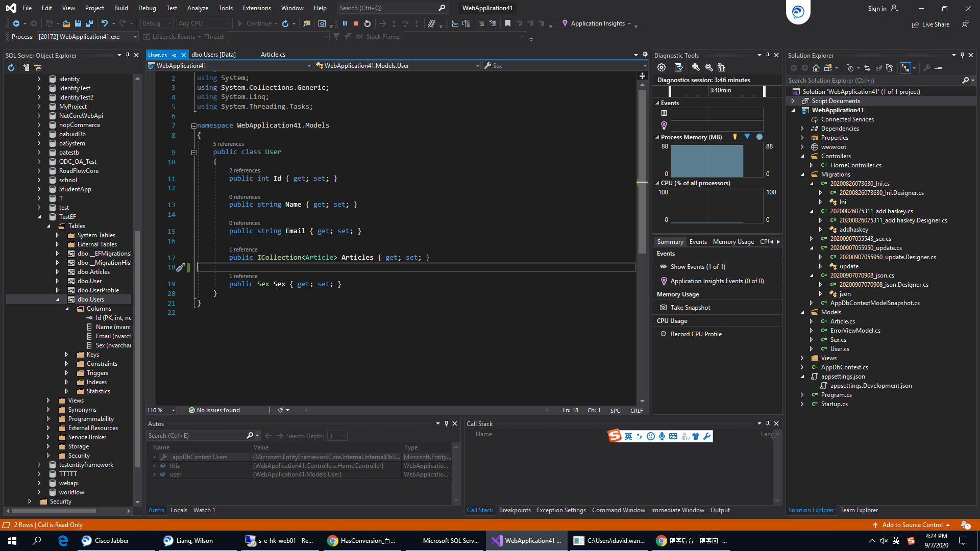Open the Process dropdown WebApplication41.exe
The height and width of the screenshot is (551, 980).
[x=135, y=37]
